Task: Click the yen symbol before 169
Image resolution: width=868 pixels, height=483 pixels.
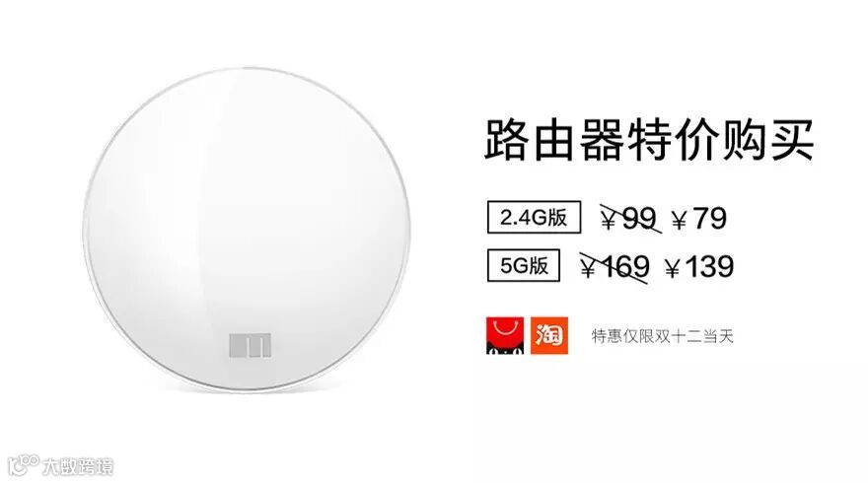Action: 588,269
